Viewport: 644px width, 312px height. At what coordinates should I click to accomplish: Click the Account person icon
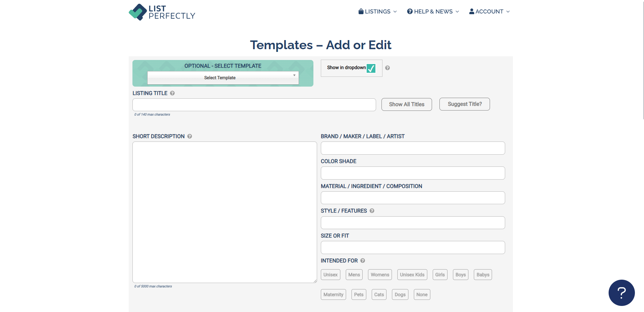(x=471, y=11)
